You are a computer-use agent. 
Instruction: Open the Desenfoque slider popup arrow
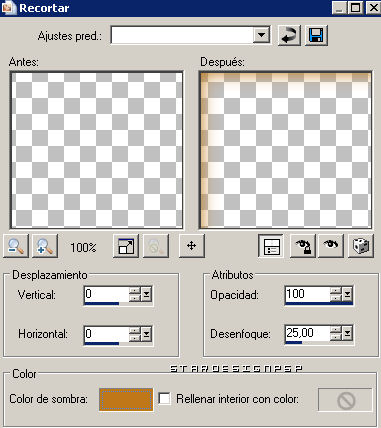pos(347,333)
